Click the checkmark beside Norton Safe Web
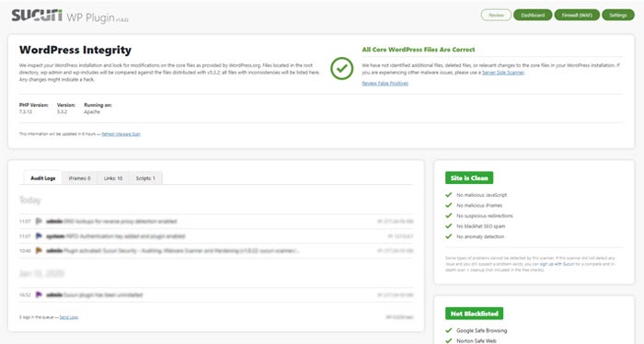The width and height of the screenshot is (644, 344). (449, 340)
